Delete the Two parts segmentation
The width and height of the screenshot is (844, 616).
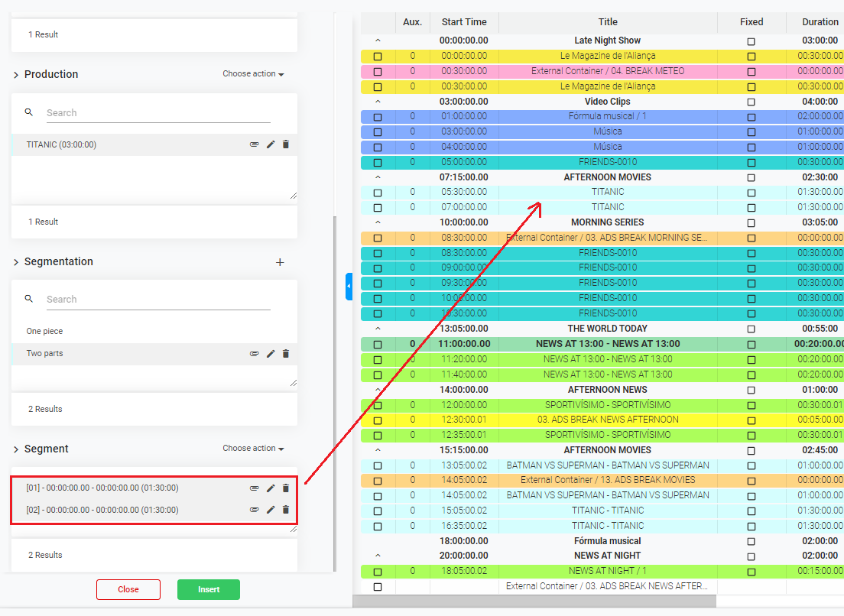coord(286,354)
